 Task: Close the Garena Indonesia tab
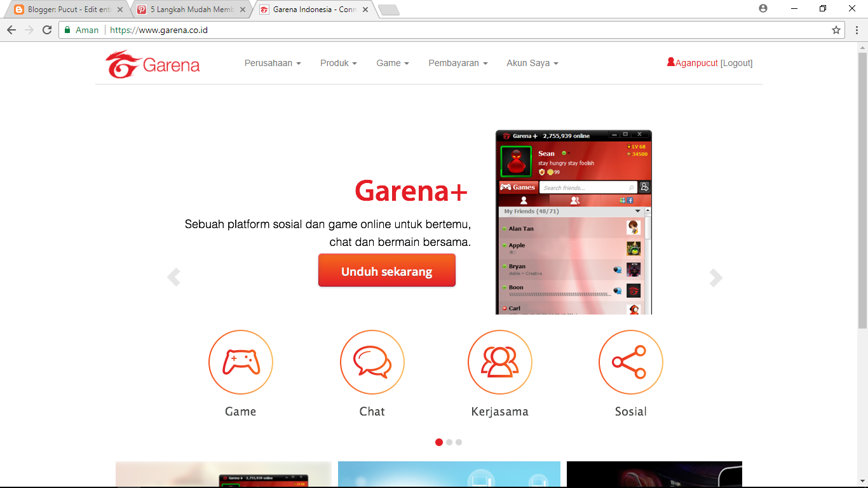(x=365, y=10)
